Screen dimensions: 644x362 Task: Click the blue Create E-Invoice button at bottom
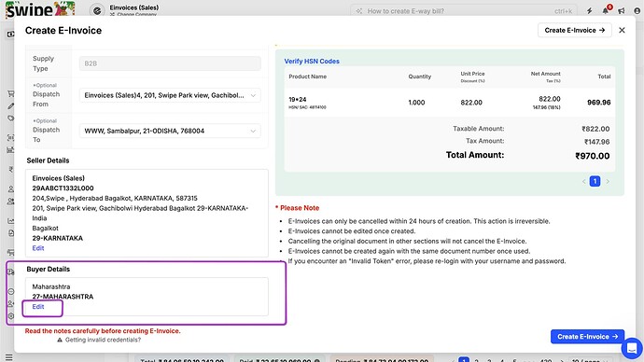tap(587, 337)
